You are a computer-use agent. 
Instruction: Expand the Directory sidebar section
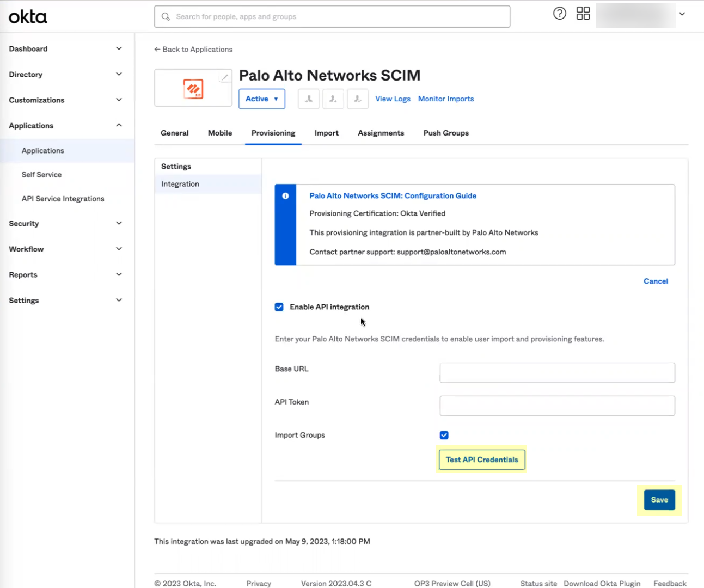[x=65, y=74]
